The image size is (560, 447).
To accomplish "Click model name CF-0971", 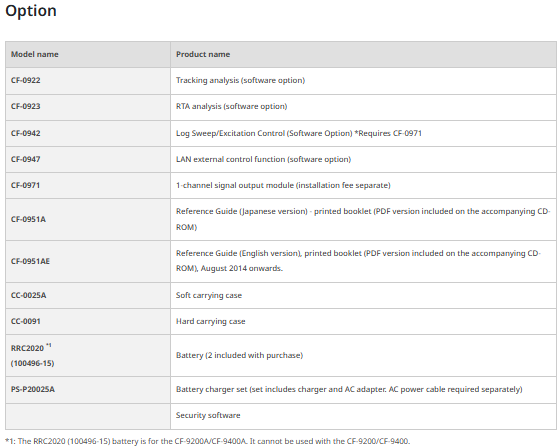I will [25, 185].
